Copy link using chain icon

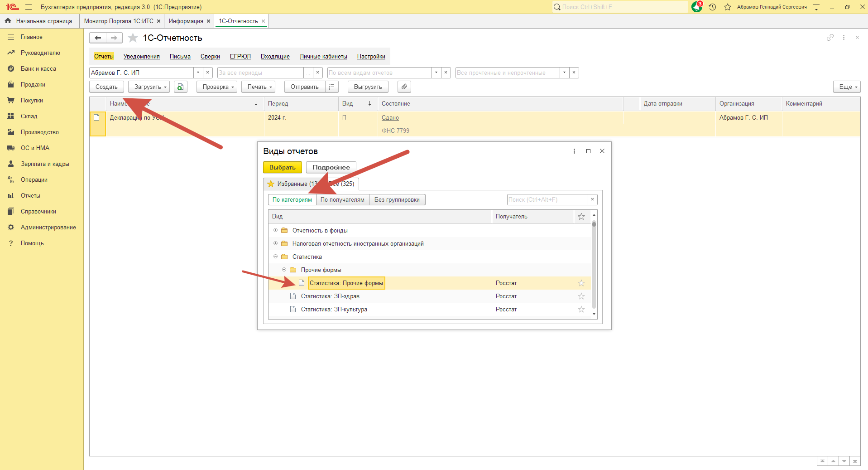(x=830, y=38)
